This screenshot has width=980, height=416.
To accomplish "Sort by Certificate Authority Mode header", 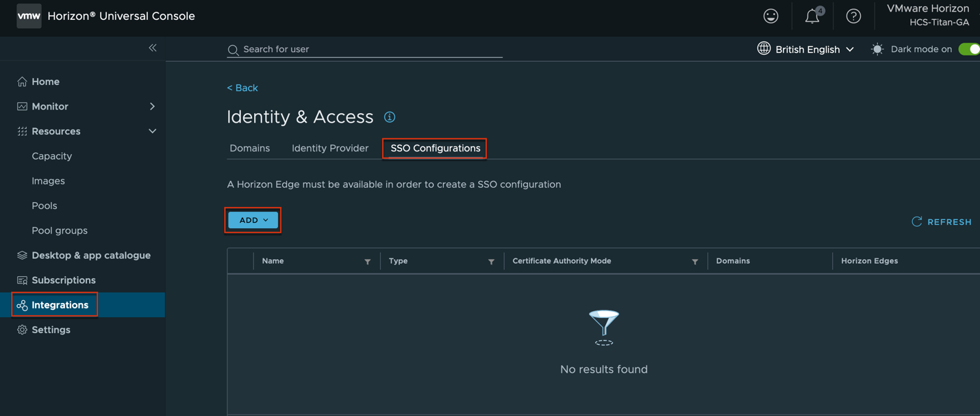I will (x=562, y=261).
